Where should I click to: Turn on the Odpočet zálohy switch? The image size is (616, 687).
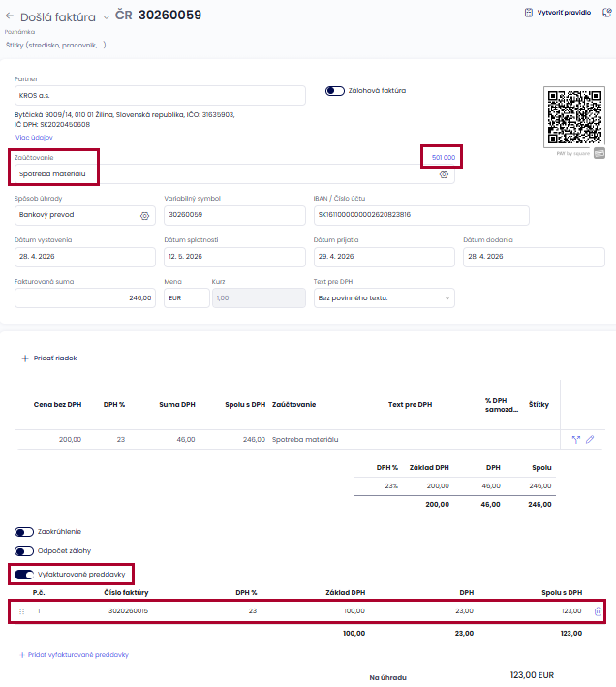point(24,552)
